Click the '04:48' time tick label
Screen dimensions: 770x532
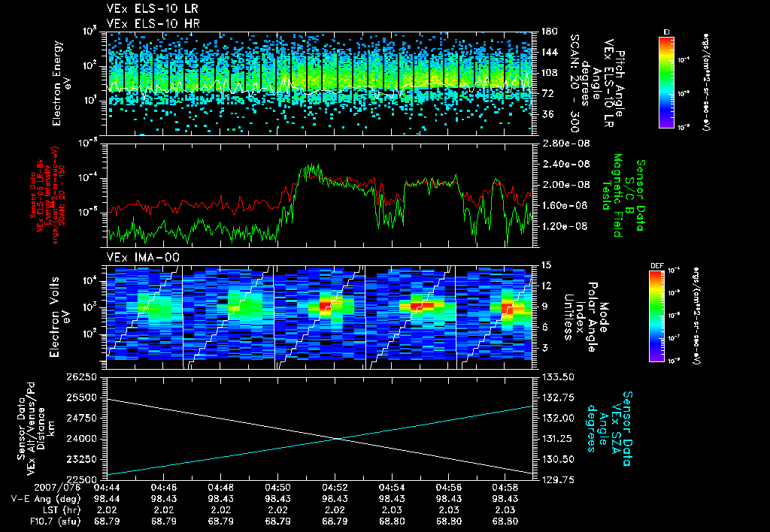click(220, 488)
